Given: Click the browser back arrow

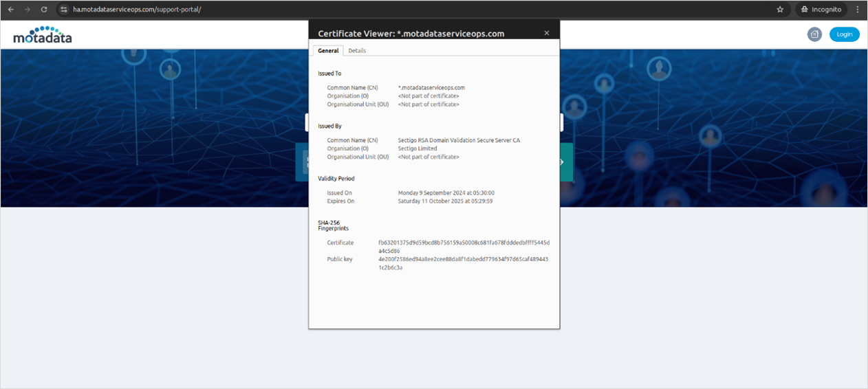Looking at the screenshot, I should [x=11, y=10].
